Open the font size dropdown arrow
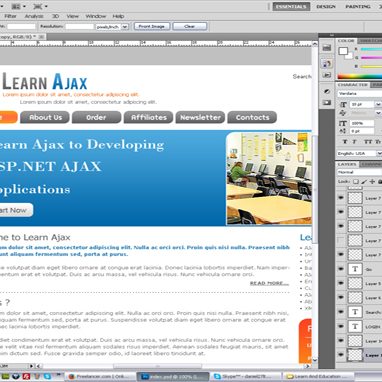Screen dimensions: 382x382 click(x=378, y=104)
